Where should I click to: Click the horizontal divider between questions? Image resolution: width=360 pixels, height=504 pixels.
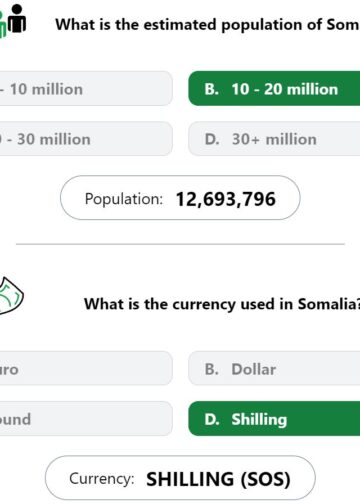[180, 244]
